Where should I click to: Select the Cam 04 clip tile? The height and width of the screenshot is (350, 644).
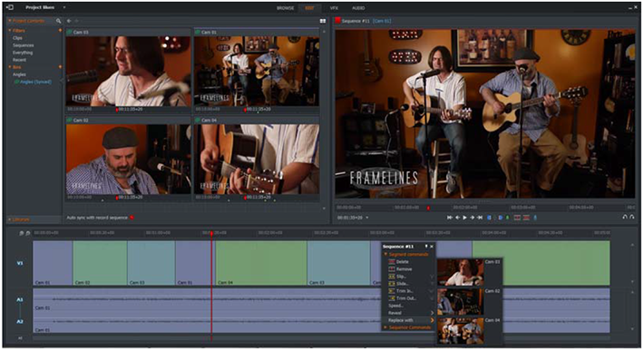pos(257,158)
